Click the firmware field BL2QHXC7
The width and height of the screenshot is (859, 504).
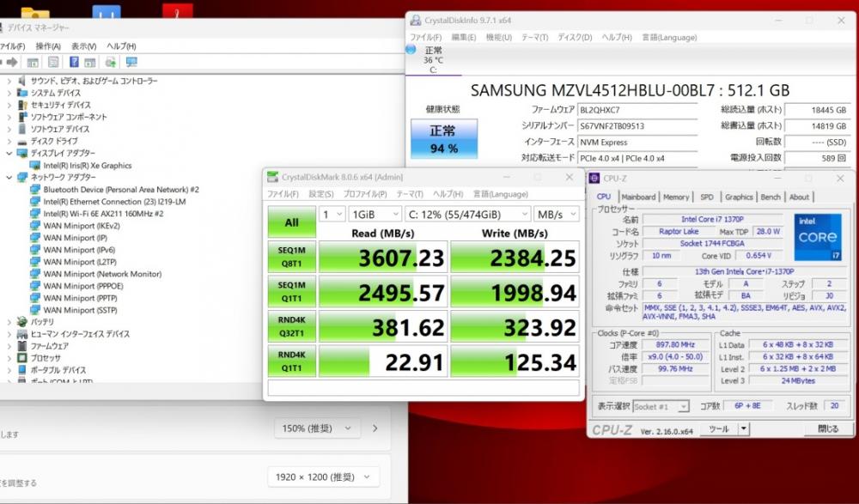pyautogui.click(x=637, y=110)
